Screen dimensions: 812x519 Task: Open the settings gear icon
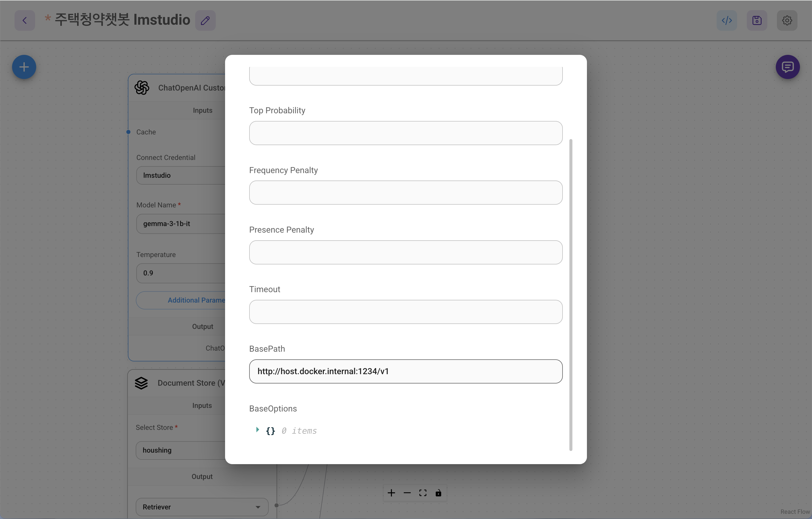point(787,21)
